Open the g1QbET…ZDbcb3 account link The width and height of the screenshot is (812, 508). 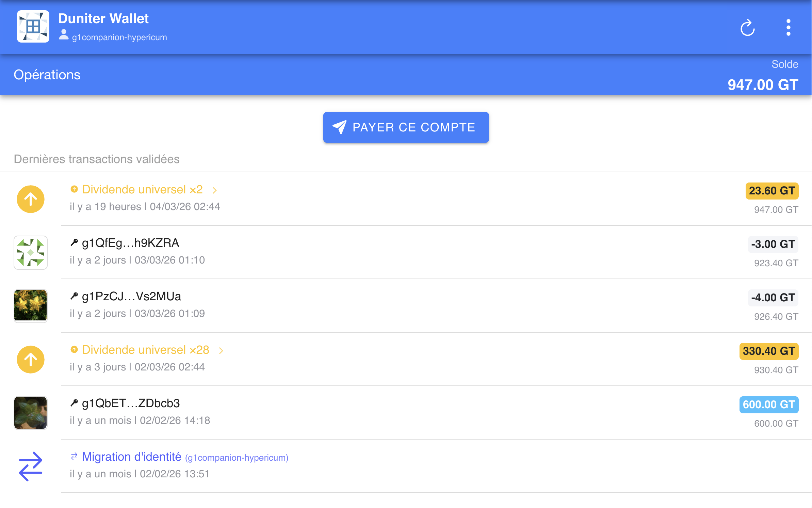point(131,403)
